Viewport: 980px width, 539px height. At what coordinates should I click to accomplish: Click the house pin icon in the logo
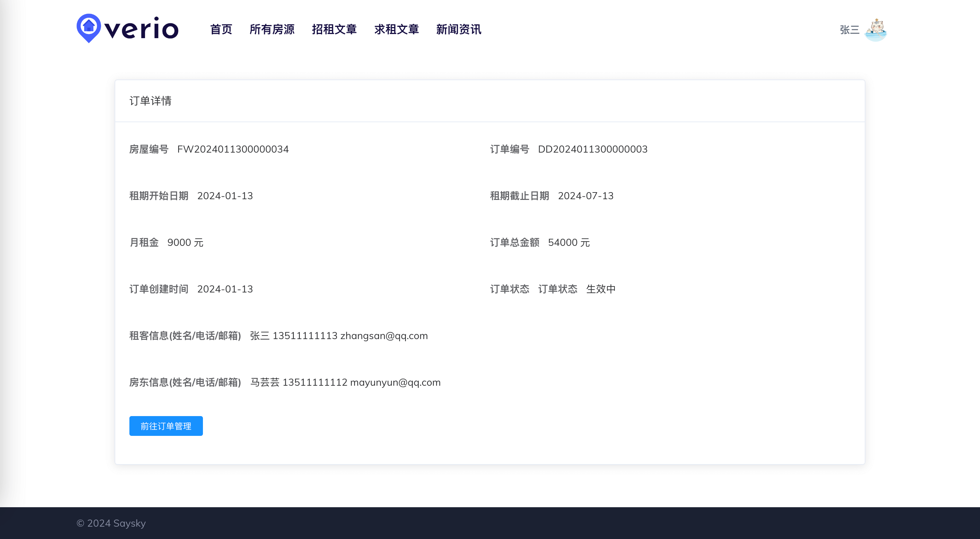[88, 29]
